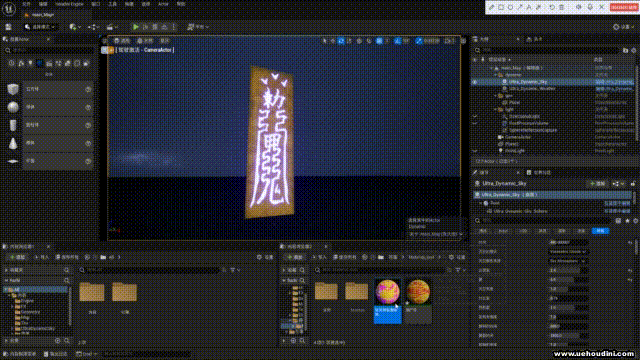Open play options via three-dot icon beside play controls
Image resolution: width=640 pixels, height=360 pixels.
pos(174,27)
